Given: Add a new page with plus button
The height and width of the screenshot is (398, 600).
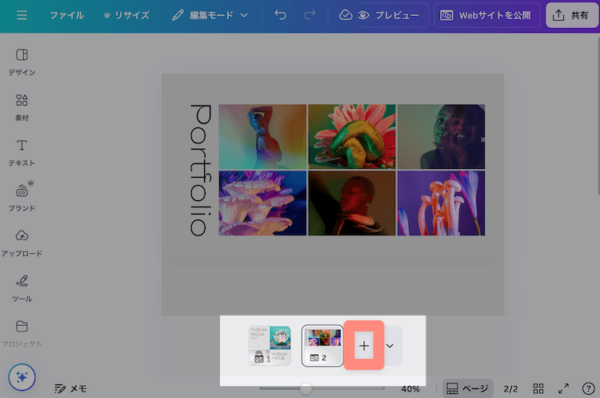Looking at the screenshot, I should [x=364, y=346].
